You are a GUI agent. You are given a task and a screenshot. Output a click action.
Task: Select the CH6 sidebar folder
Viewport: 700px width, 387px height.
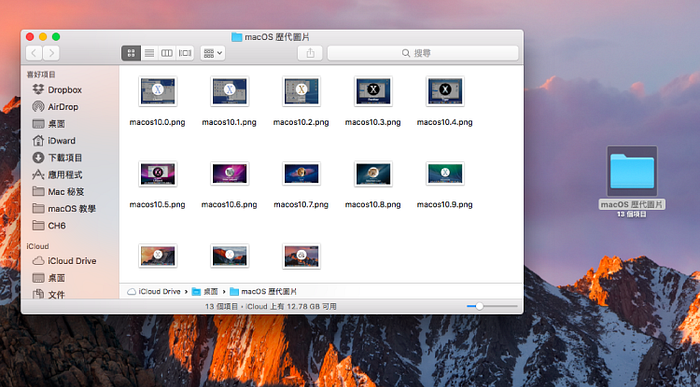pos(50,225)
